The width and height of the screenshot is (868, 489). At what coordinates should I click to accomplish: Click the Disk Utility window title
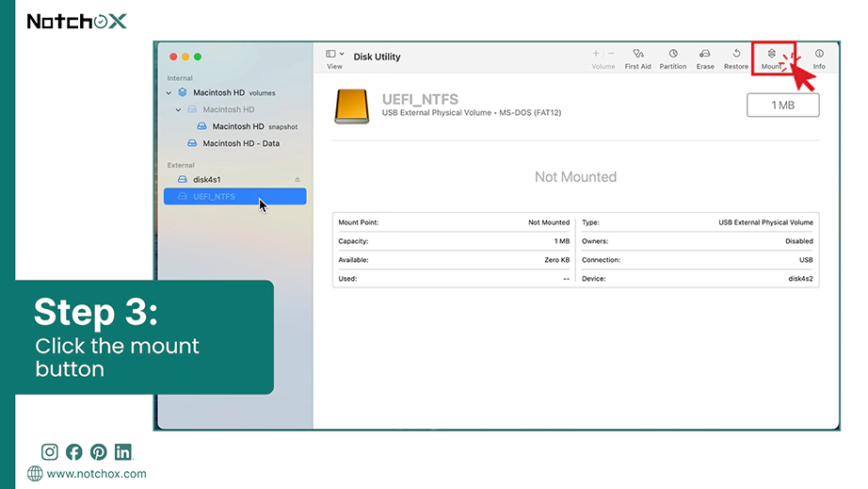click(x=377, y=57)
